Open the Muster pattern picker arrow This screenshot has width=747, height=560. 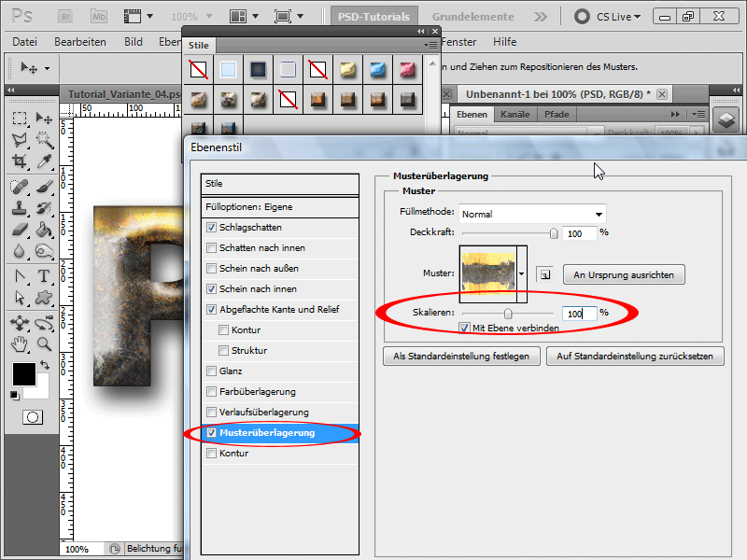pos(522,273)
